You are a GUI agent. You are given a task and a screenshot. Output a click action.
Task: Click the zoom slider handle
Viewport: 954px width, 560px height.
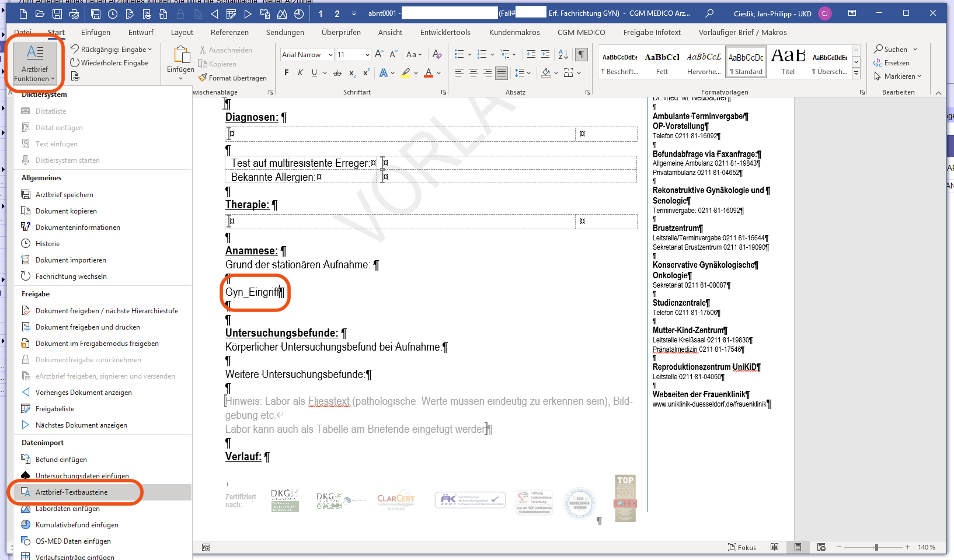coord(876,547)
